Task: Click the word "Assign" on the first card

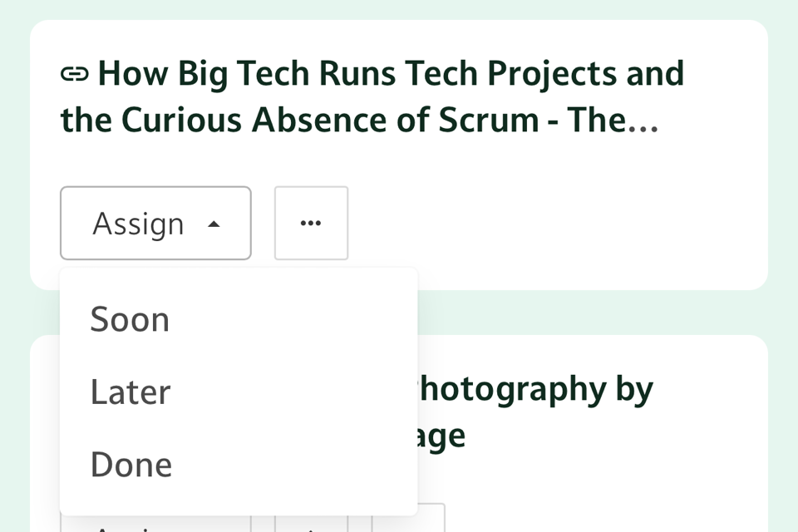Action: tap(138, 224)
